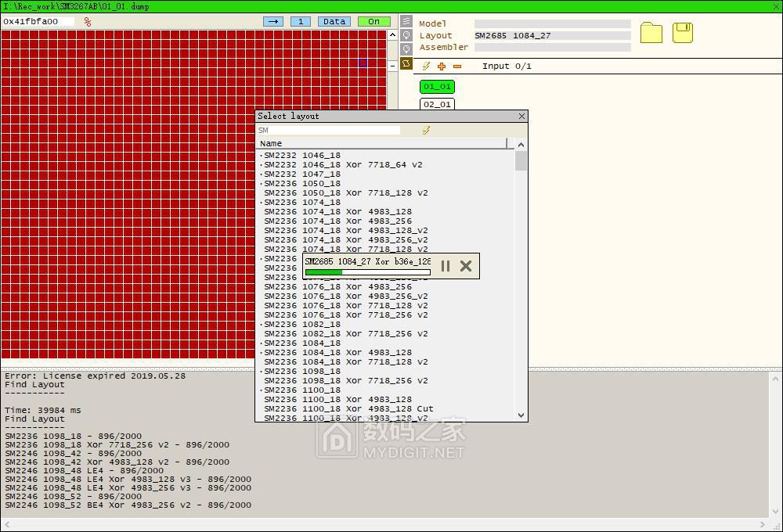
Task: Select 'SM2236 1100_18 Xor 4983_128 Cut'
Action: click(348, 408)
